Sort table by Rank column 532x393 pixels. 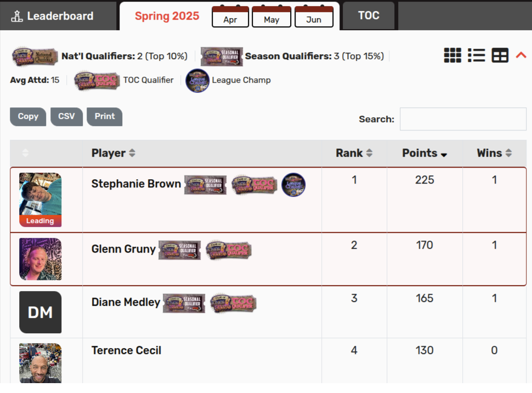coord(354,153)
